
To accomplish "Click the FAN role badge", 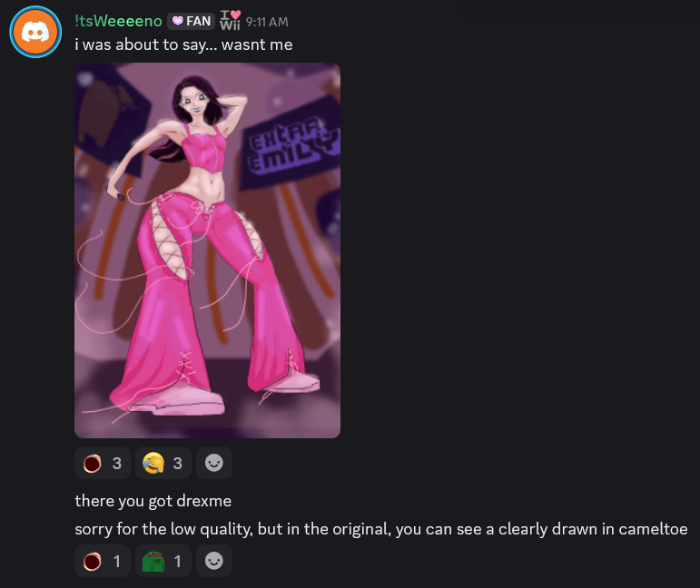I will click(x=191, y=21).
